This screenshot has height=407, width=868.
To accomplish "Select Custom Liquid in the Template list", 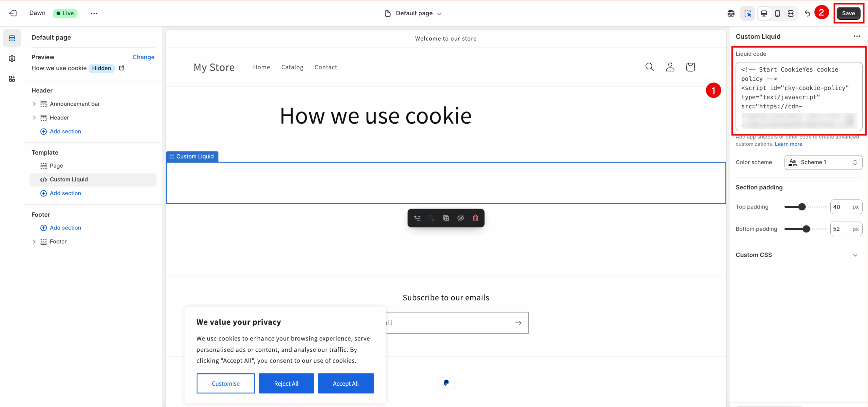I will point(69,180).
